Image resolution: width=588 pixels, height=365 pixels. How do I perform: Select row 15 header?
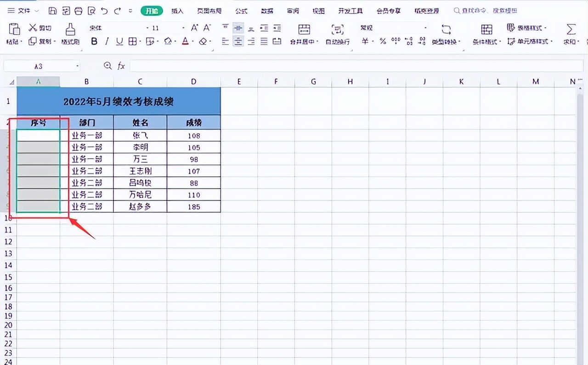tap(8, 277)
